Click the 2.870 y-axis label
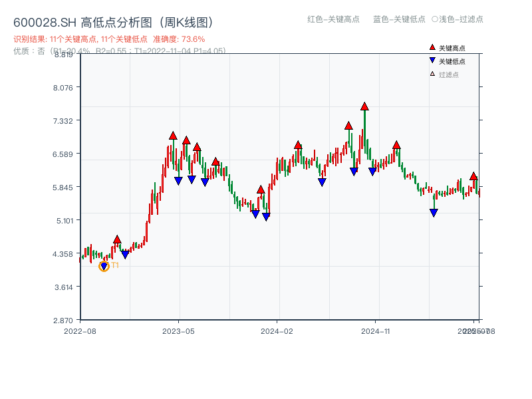 (x=63, y=321)
